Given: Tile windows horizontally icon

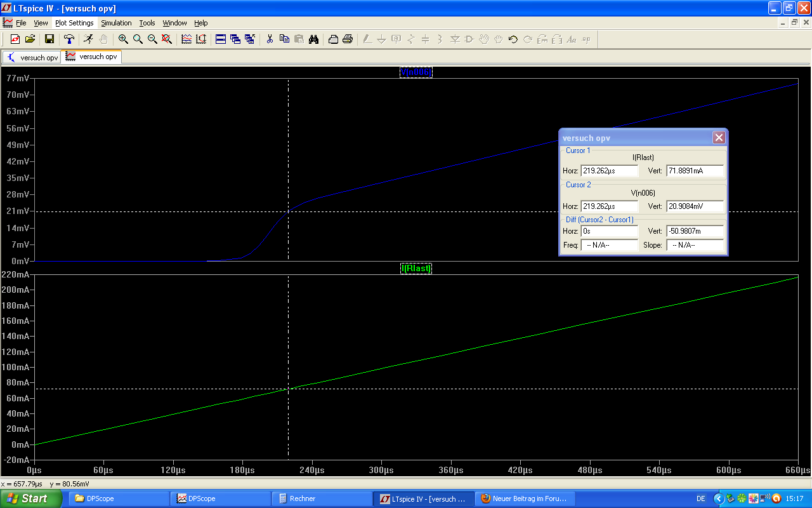Looking at the screenshot, I should click(221, 39).
